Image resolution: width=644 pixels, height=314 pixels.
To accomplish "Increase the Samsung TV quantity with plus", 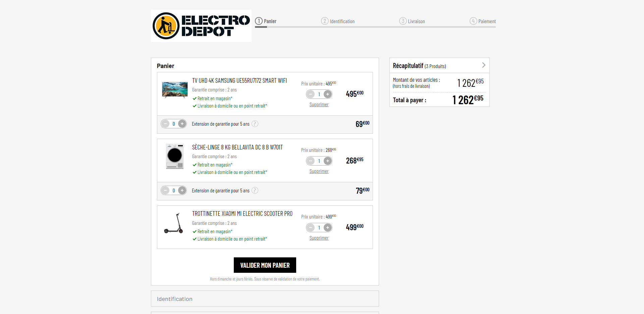I will click(328, 94).
